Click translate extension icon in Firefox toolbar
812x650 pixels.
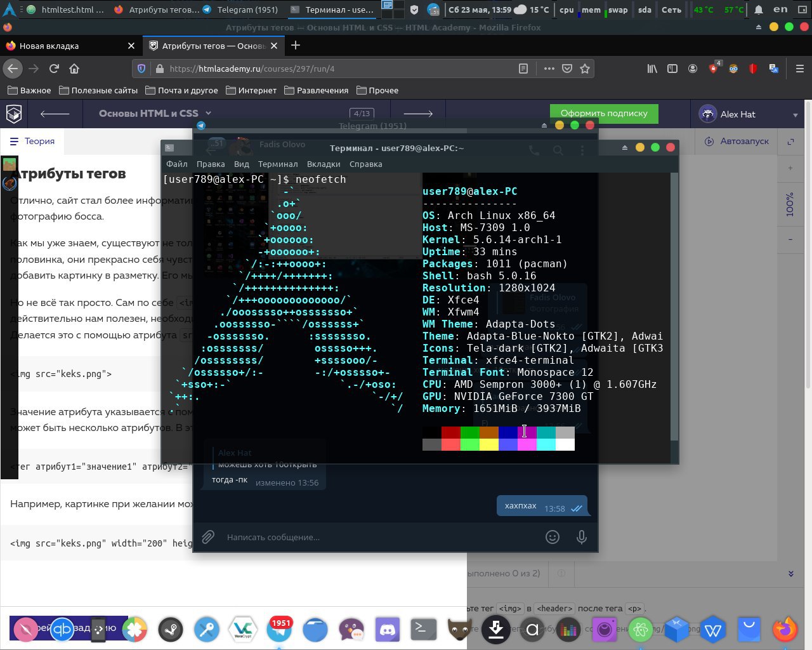click(x=773, y=69)
